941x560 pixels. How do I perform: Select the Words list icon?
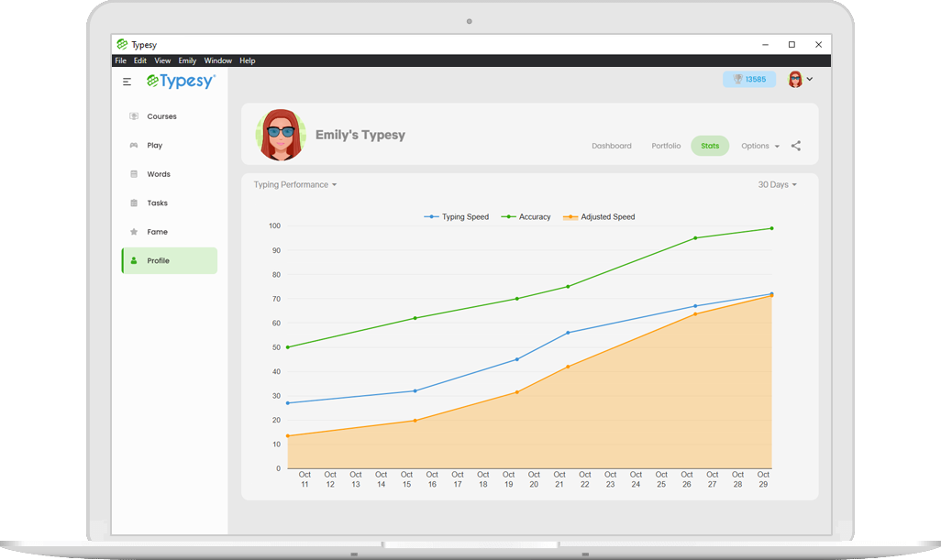coord(134,174)
